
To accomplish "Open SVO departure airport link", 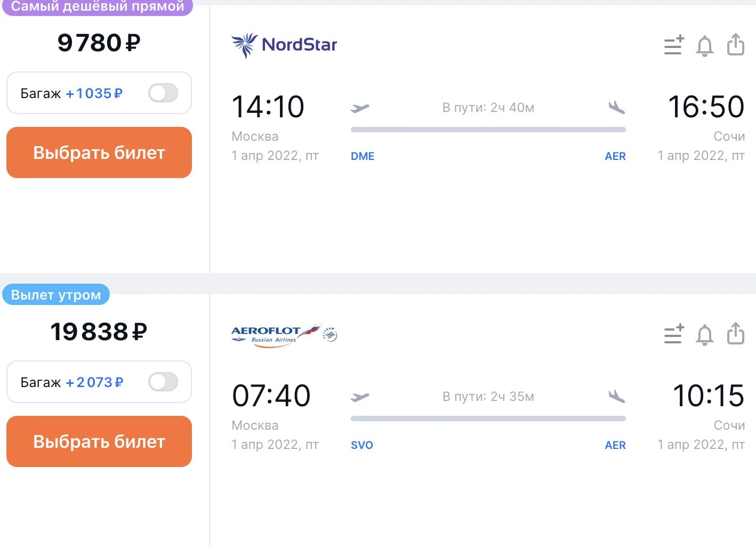I will [x=362, y=445].
